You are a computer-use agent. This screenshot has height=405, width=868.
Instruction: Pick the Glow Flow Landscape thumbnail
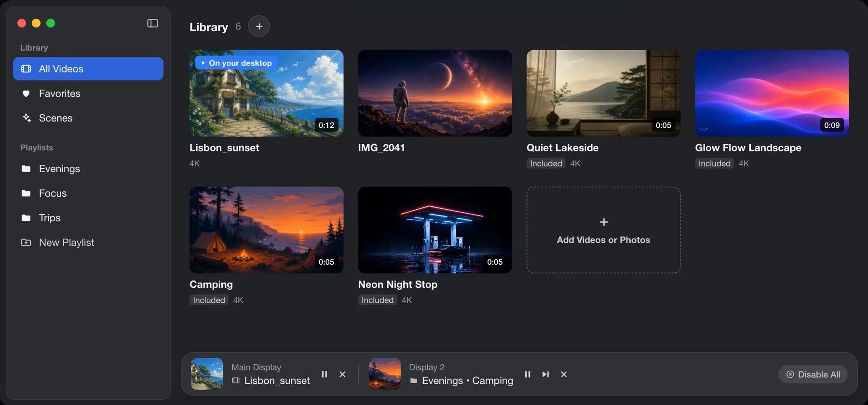click(x=772, y=94)
